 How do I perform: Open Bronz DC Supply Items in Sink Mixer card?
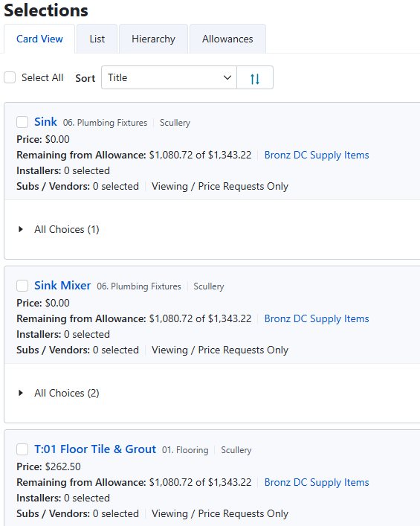pos(317,318)
